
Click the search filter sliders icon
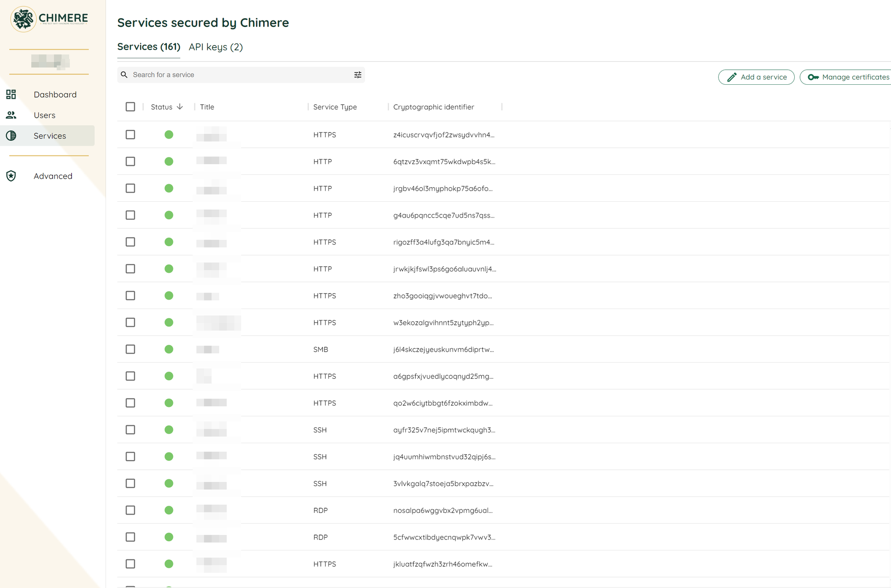(357, 75)
